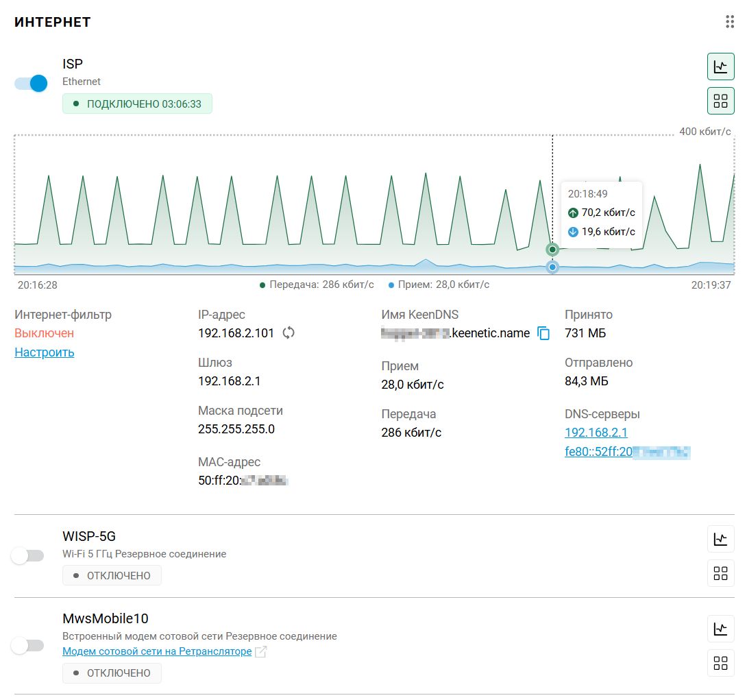Disable the ISP Ethernet connection switch
The height and width of the screenshot is (700, 747).
pos(31,84)
